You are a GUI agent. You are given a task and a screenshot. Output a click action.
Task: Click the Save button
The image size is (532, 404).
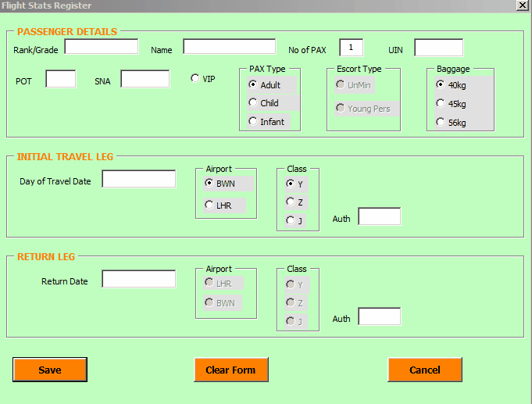[50, 370]
